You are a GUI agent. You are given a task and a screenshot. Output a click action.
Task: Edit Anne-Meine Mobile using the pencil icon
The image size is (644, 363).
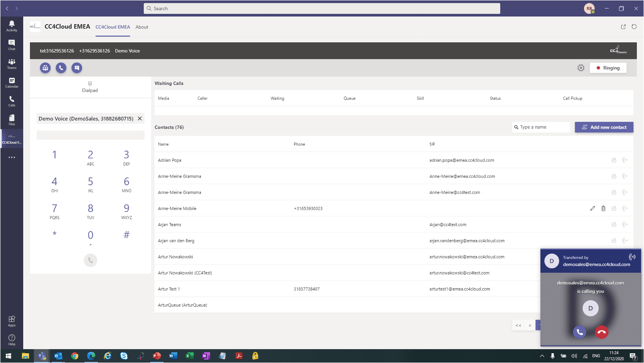592,208
